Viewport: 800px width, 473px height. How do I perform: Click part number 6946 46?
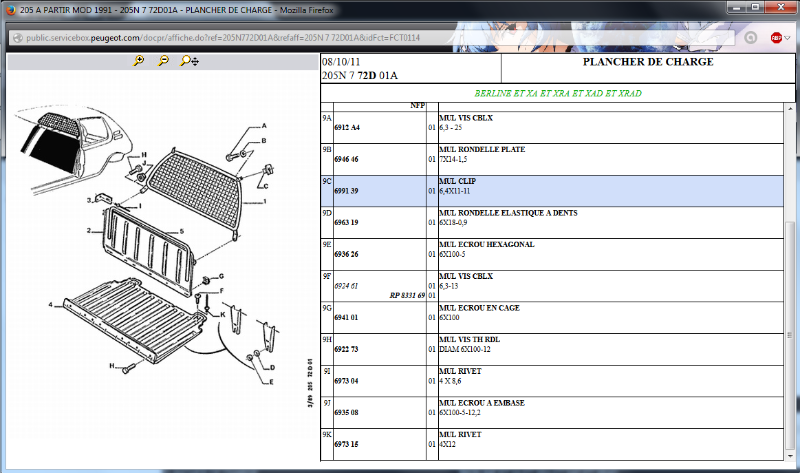347,160
